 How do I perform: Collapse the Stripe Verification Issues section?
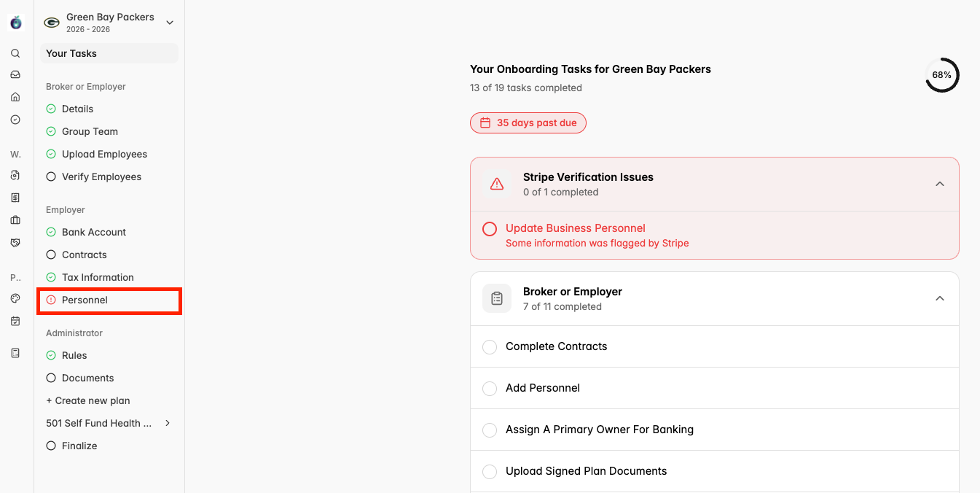pyautogui.click(x=940, y=184)
